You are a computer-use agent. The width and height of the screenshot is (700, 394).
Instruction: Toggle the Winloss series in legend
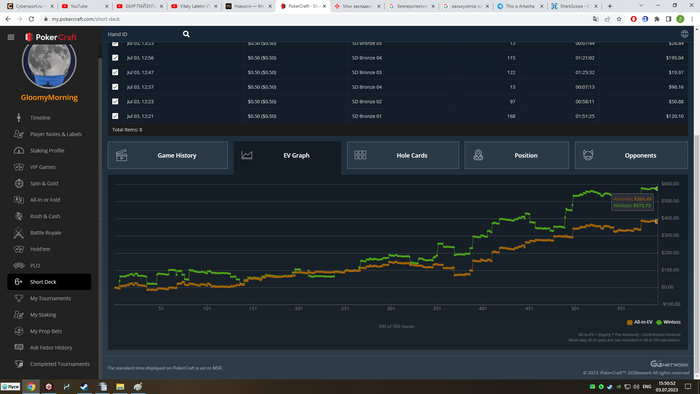pyautogui.click(x=668, y=322)
